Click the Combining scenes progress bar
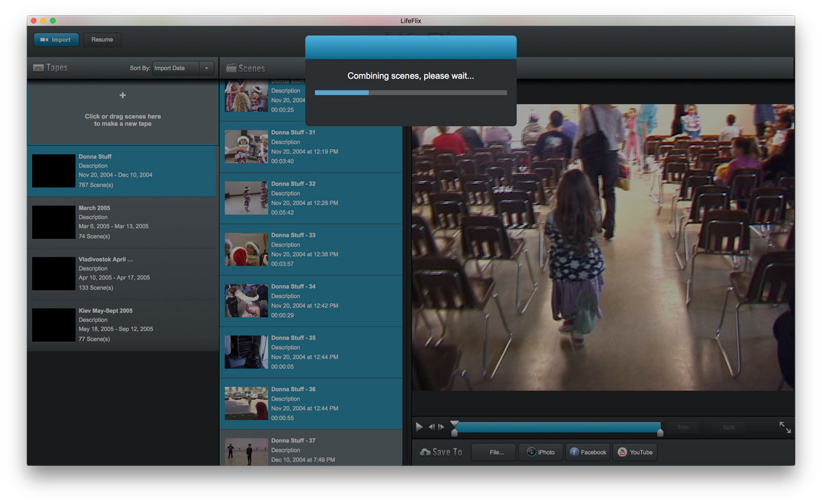 click(x=411, y=92)
